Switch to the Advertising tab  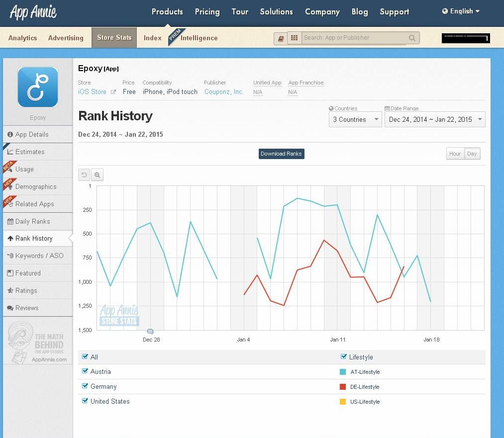click(x=66, y=38)
